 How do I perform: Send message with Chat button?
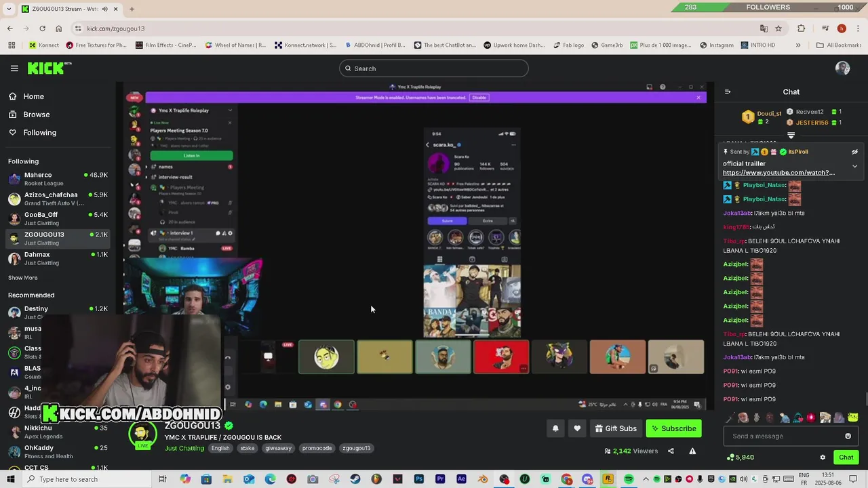846,457
